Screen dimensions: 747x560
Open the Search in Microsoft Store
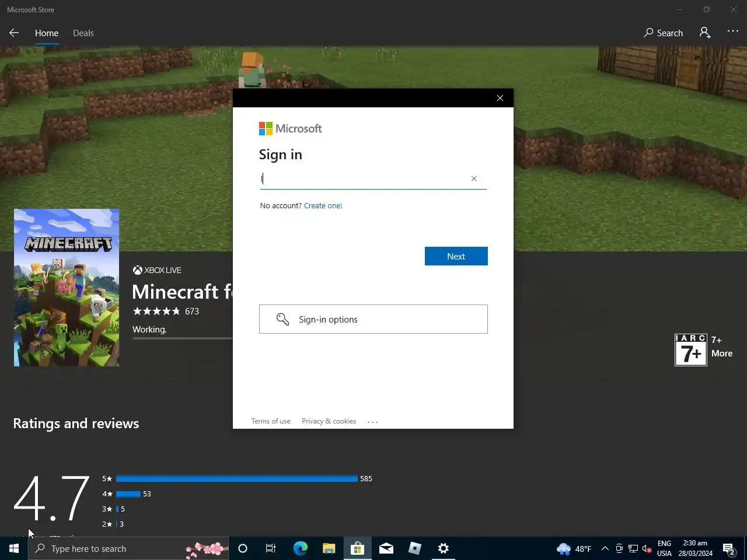663,33
